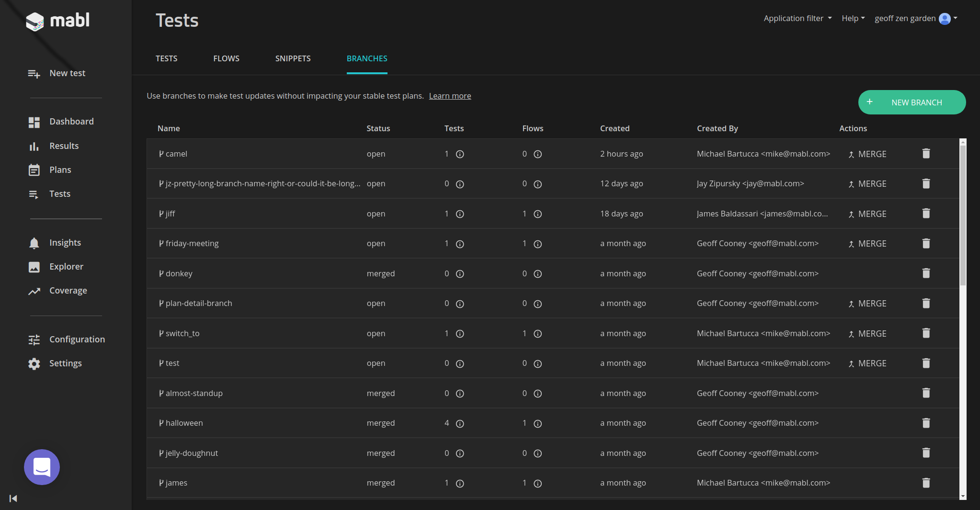Open the Help dropdown menu
This screenshot has width=980, height=510.
click(x=853, y=18)
